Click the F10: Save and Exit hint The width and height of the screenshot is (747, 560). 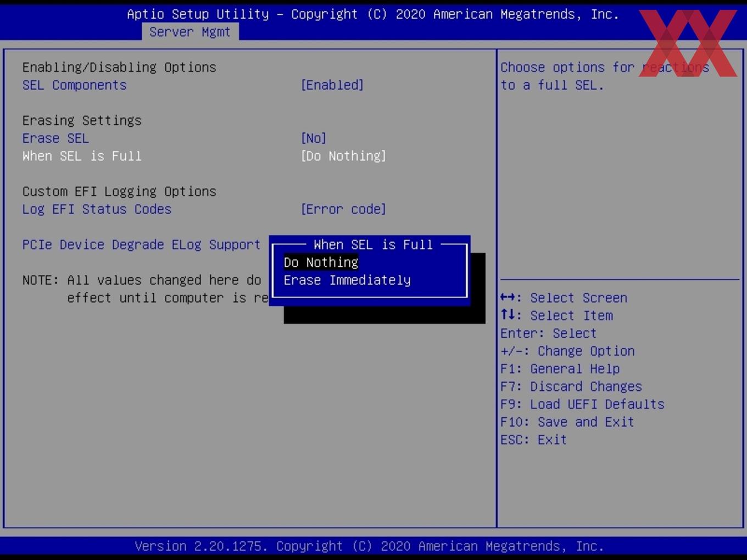click(x=567, y=422)
